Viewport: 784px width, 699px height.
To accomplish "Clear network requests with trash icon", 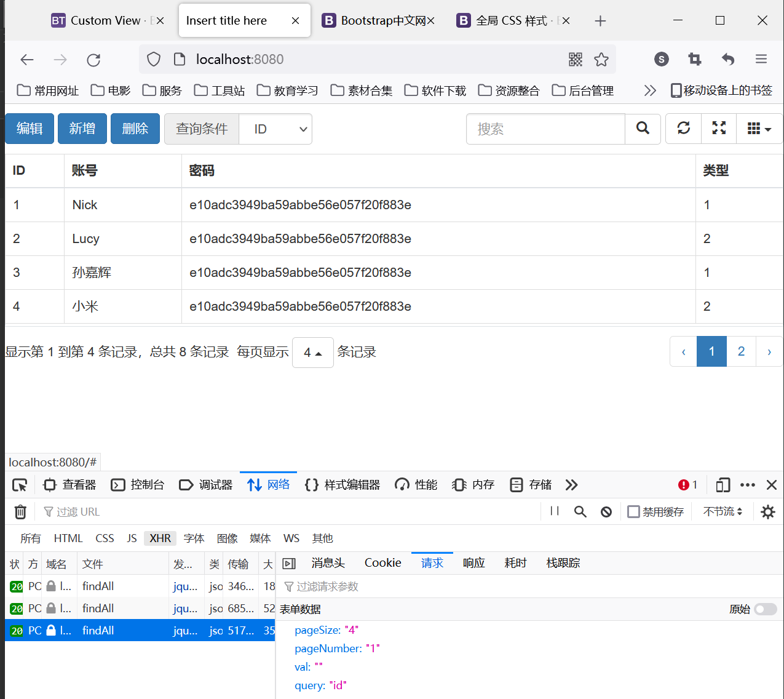I will coord(20,512).
